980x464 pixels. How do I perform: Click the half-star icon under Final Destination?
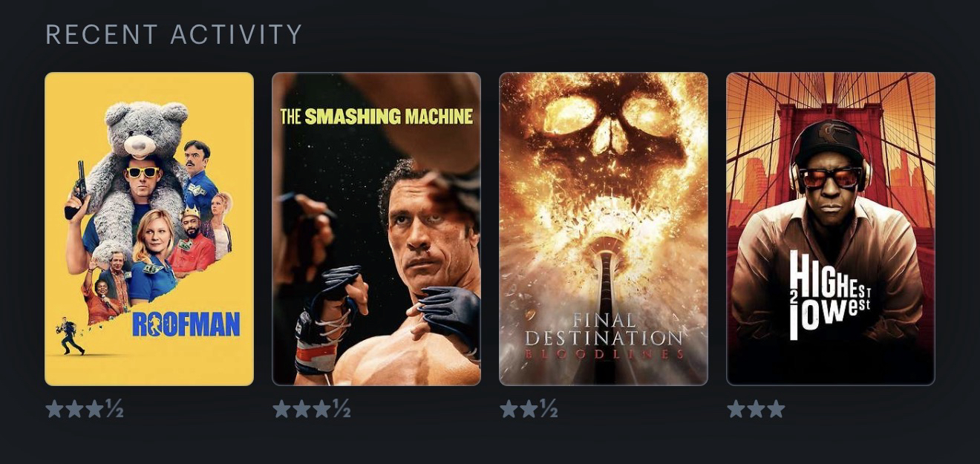(549, 409)
